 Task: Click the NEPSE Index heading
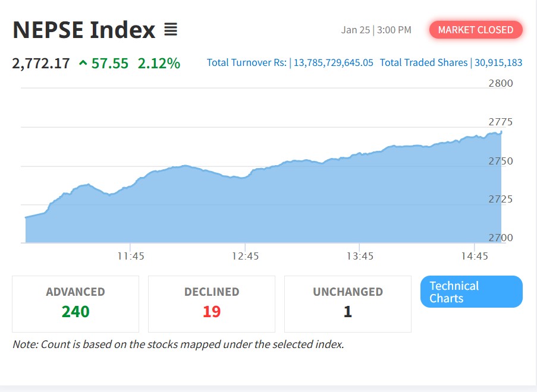click(x=84, y=30)
